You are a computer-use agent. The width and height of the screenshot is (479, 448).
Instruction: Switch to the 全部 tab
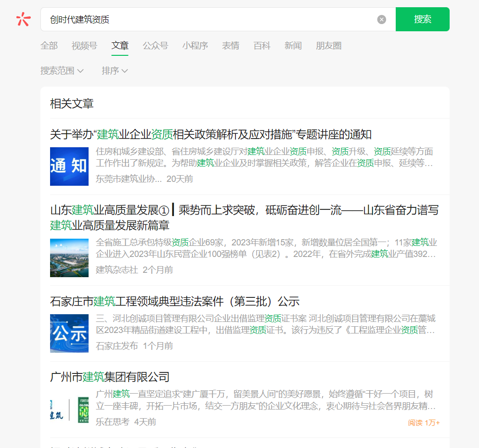pyautogui.click(x=49, y=46)
